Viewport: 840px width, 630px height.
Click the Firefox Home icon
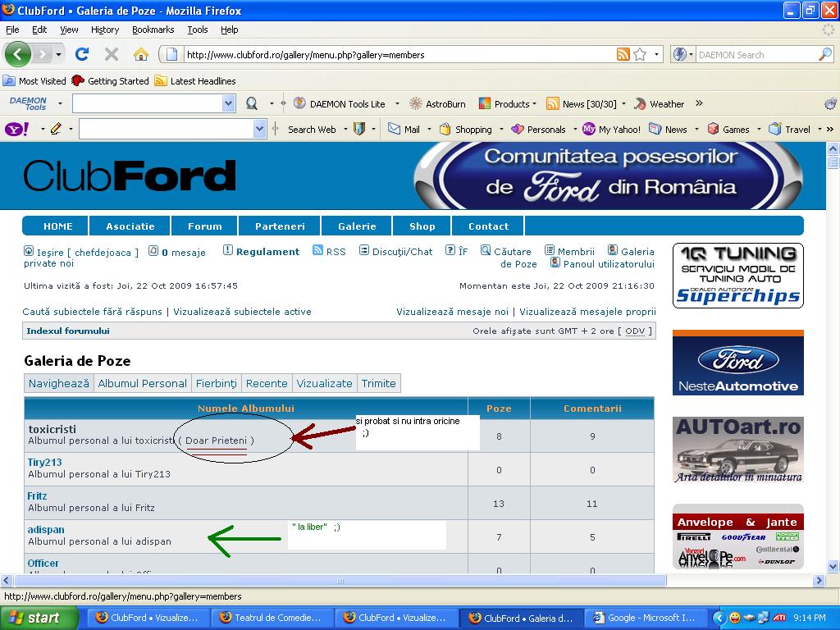click(141, 55)
